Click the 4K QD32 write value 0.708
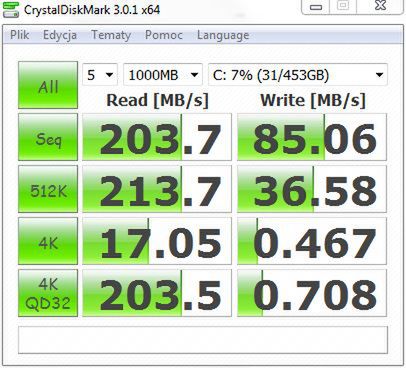This screenshot has height=368, width=406. [312, 293]
